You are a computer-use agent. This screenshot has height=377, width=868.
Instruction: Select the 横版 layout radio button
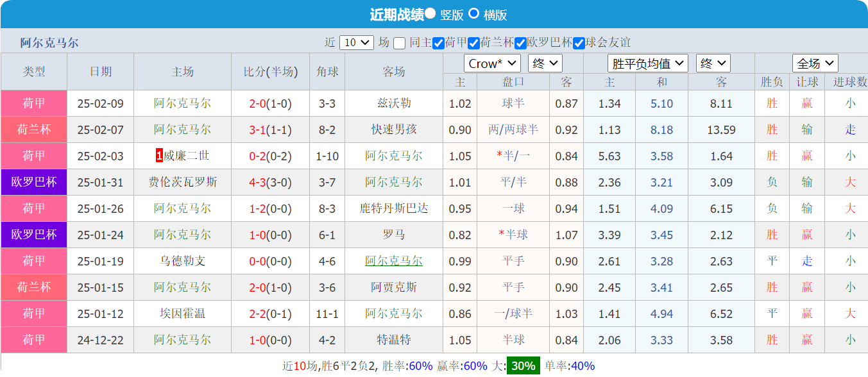473,14
